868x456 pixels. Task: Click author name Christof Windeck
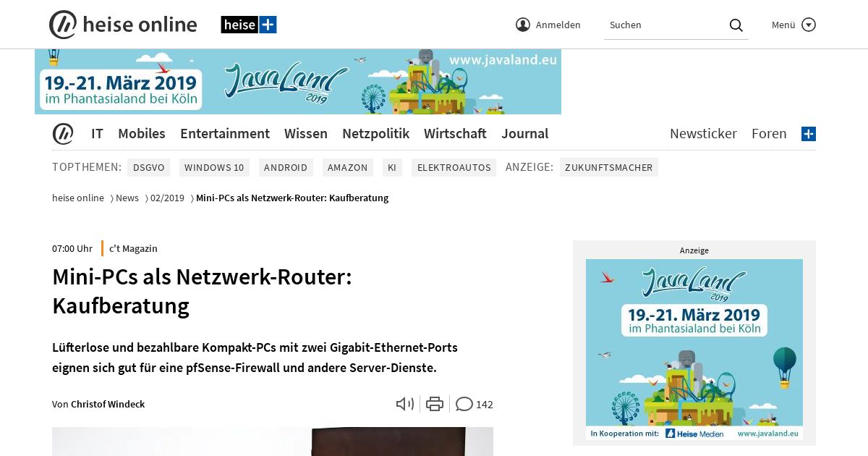pos(108,404)
